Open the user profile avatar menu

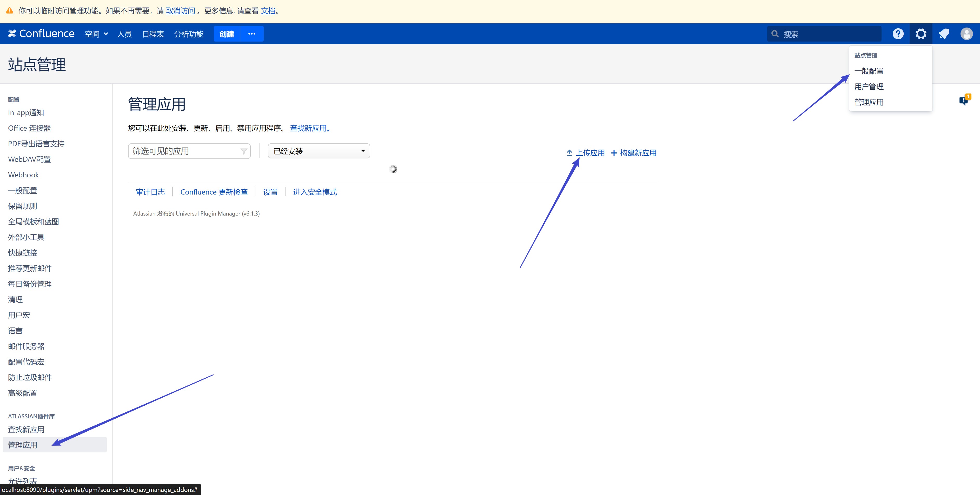point(966,34)
